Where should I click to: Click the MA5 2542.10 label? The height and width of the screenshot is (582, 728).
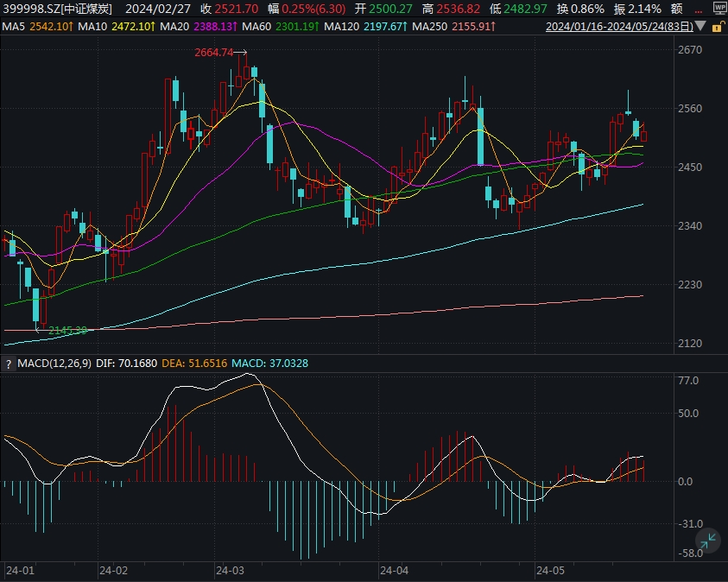click(x=37, y=27)
